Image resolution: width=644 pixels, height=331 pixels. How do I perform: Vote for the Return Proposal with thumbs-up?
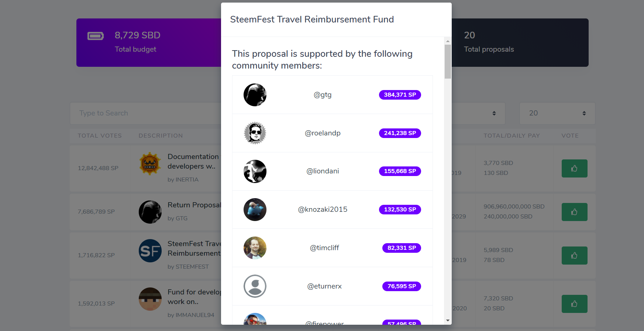click(x=574, y=212)
